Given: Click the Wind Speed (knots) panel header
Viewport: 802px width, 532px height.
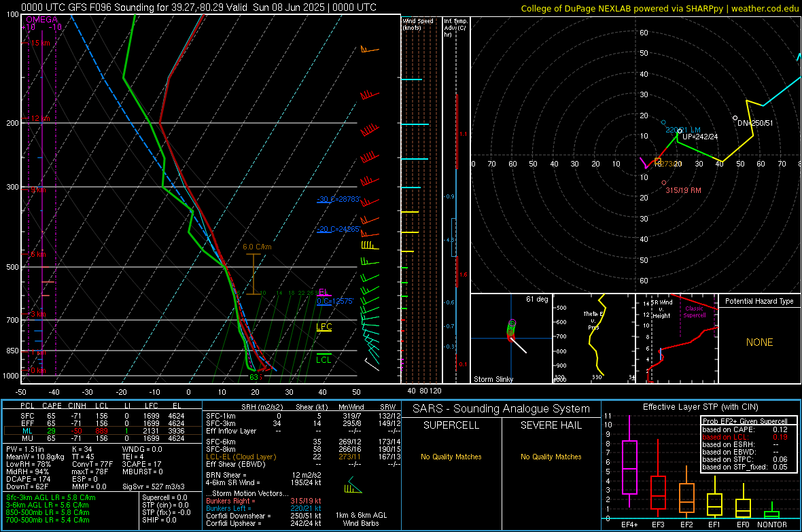Looking at the screenshot, I should (x=418, y=24).
